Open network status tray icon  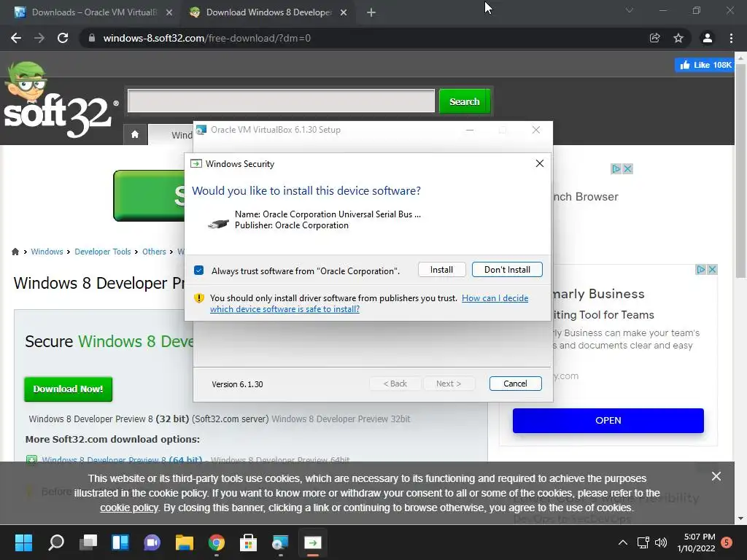pyautogui.click(x=643, y=542)
